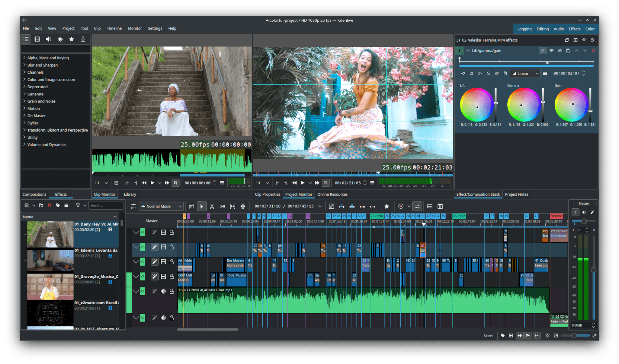The image size is (619, 364).
Task: Delete the Lift/gamma/gain effect with trash icon
Action: [593, 51]
